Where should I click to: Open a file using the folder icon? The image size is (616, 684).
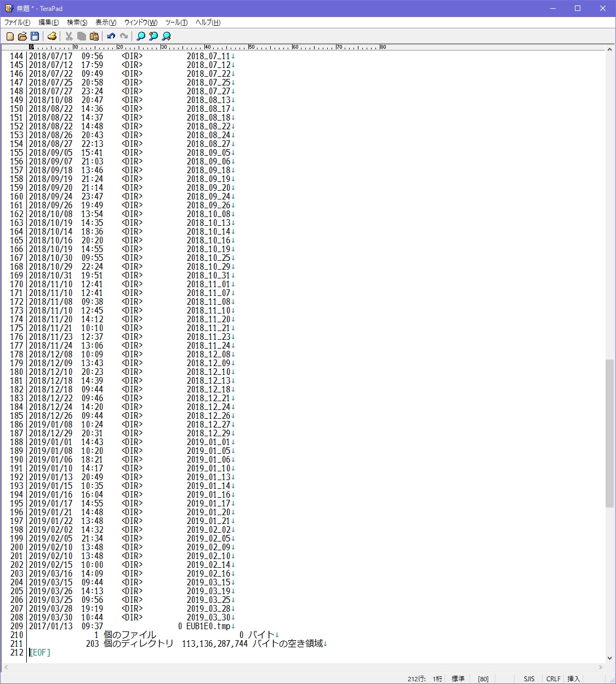[x=22, y=36]
